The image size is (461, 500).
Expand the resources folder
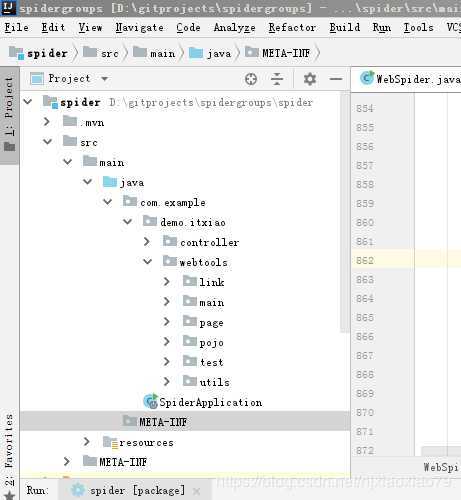coord(87,442)
